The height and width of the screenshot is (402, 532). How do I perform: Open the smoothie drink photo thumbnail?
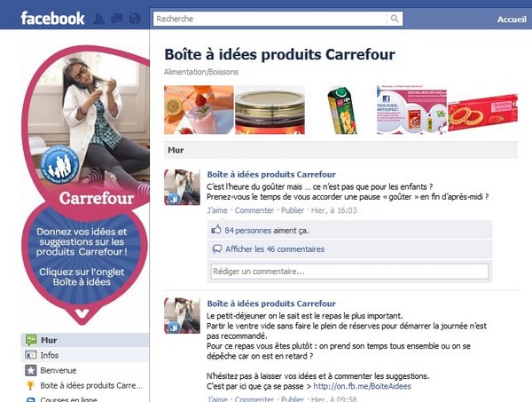199,110
